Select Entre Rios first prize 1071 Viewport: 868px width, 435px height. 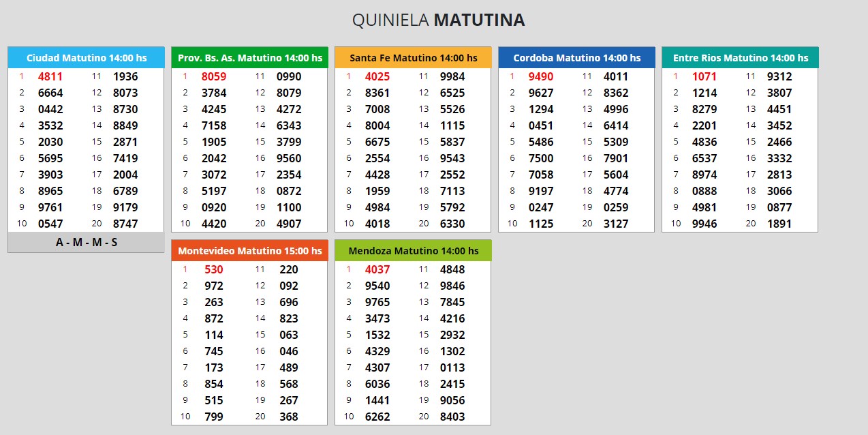point(704,76)
